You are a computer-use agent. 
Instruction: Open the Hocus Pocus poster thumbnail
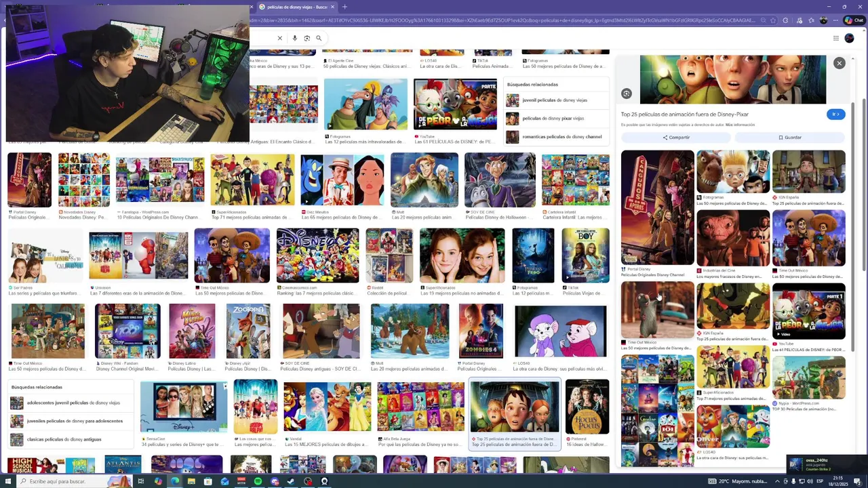[x=587, y=407]
